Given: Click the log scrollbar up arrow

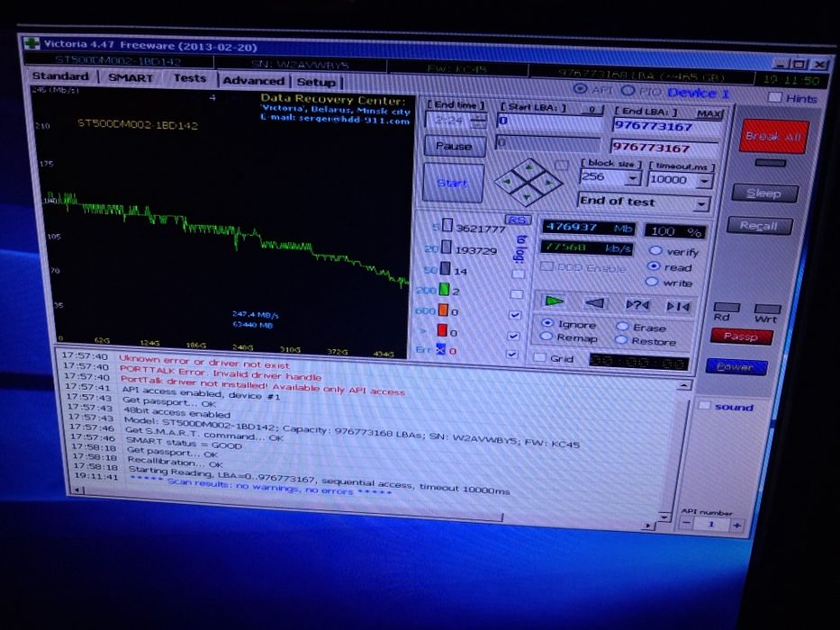Looking at the screenshot, I should [683, 384].
